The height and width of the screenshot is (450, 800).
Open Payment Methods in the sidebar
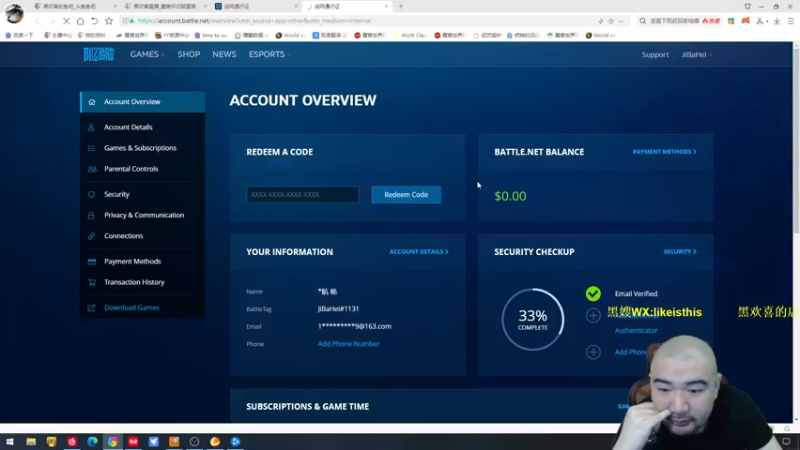pos(133,261)
